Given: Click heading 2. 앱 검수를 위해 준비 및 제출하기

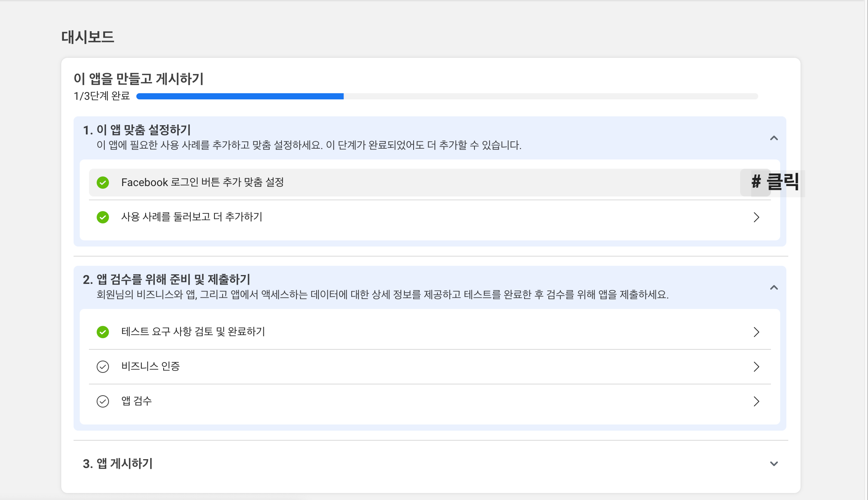Looking at the screenshot, I should (x=166, y=279).
